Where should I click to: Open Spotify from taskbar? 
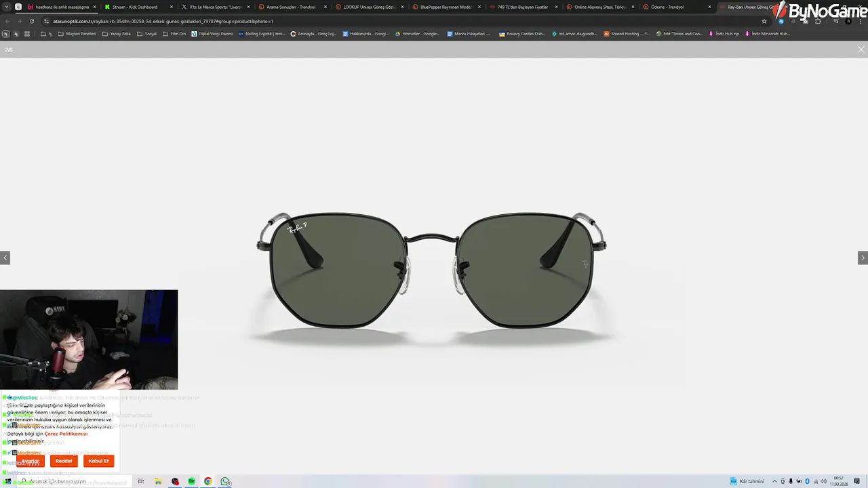point(192,481)
